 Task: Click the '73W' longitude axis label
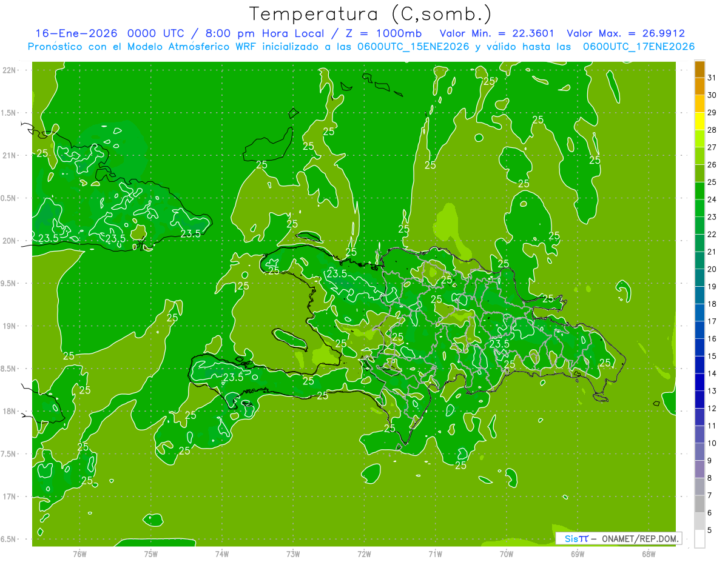tap(293, 554)
